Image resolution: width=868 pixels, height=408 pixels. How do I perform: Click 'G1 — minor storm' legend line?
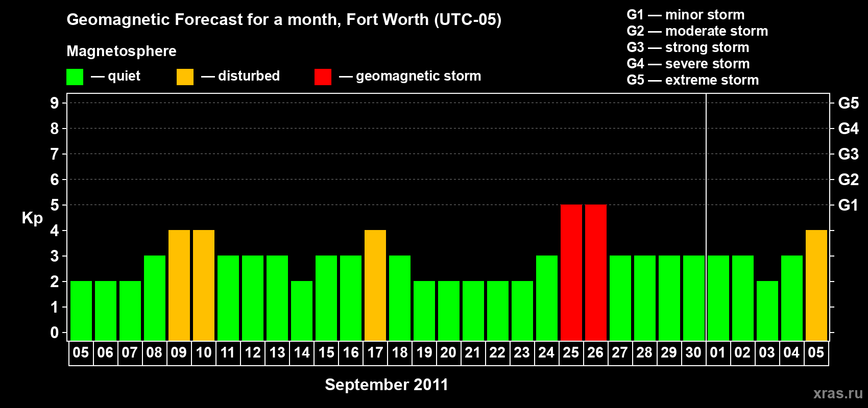[685, 15]
